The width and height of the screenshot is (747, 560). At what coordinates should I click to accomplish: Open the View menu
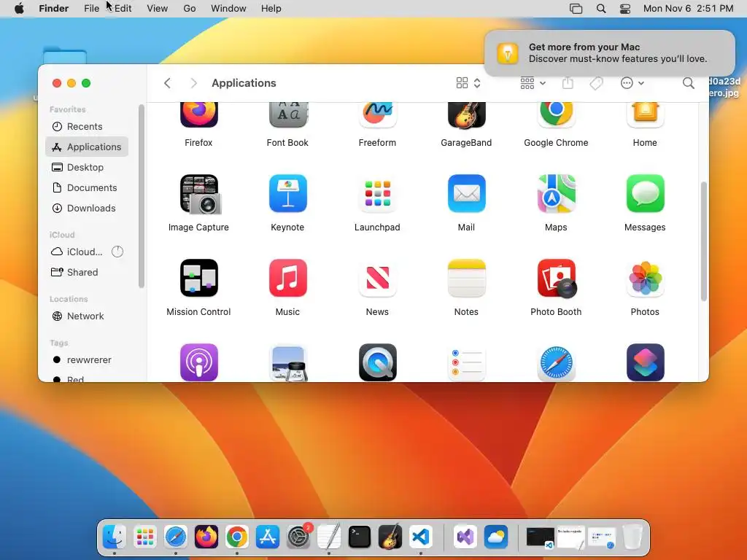click(x=158, y=9)
